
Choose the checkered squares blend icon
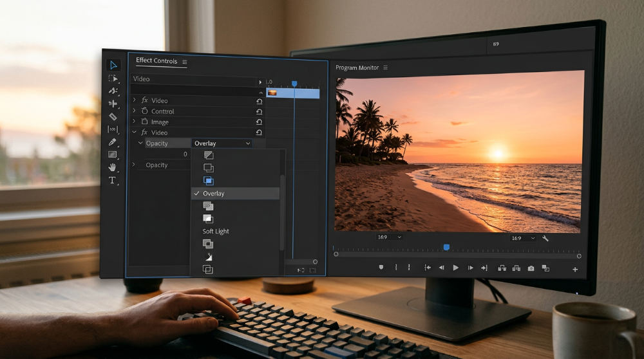coord(208,206)
